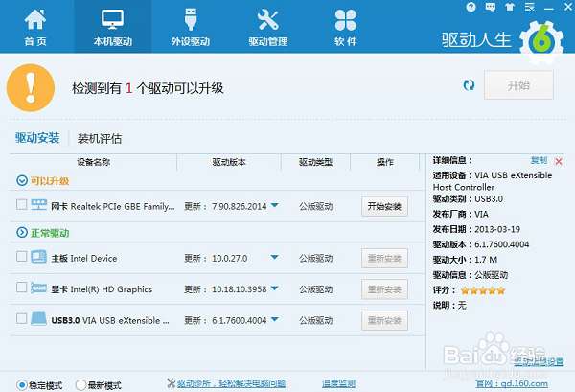The height and width of the screenshot is (392, 575).
Task: Switch to the 驱动安装 tab
Action: click(37, 138)
